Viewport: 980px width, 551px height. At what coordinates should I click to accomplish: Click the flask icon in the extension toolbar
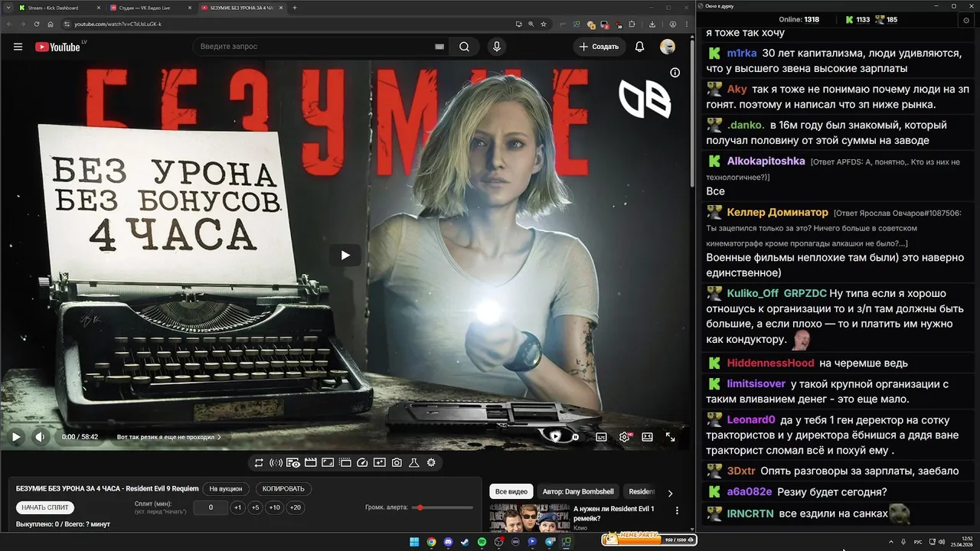(x=413, y=462)
